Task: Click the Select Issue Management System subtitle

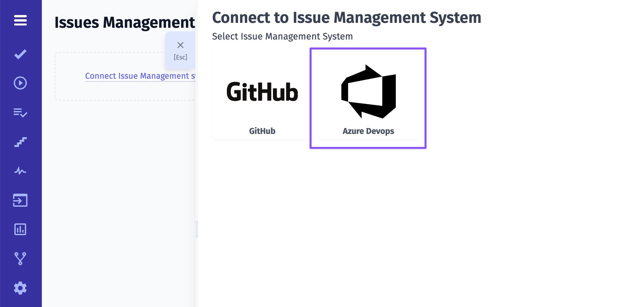Action: [x=282, y=36]
